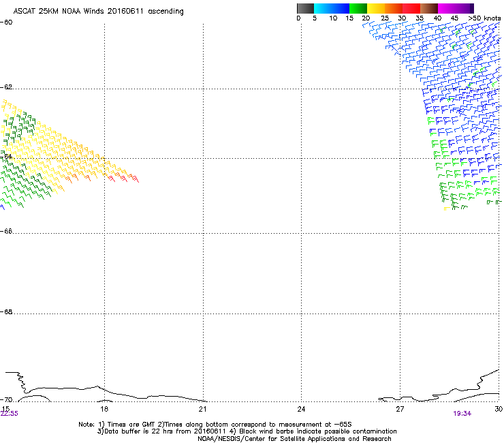Screen dimensions: 504x443
Task: Click the purple pass time 22:55
Action: point(10,414)
